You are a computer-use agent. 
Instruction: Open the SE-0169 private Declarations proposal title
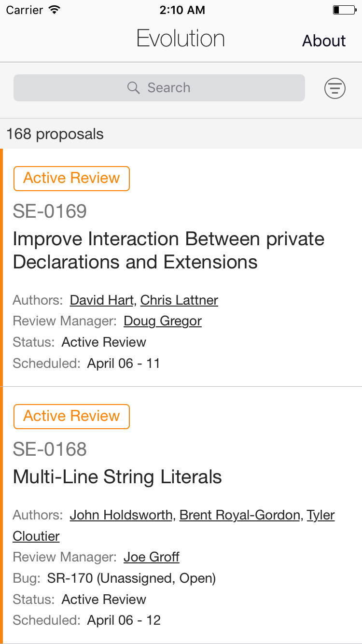pos(168,250)
